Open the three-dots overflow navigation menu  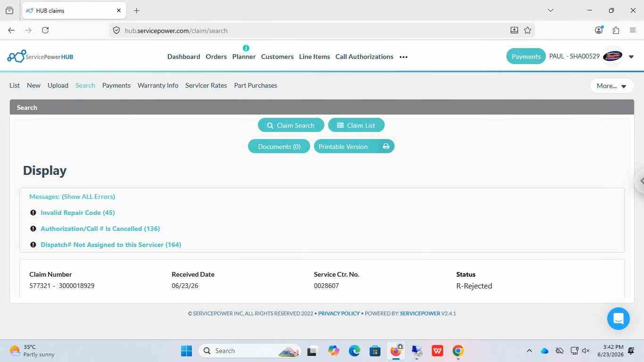tap(404, 57)
